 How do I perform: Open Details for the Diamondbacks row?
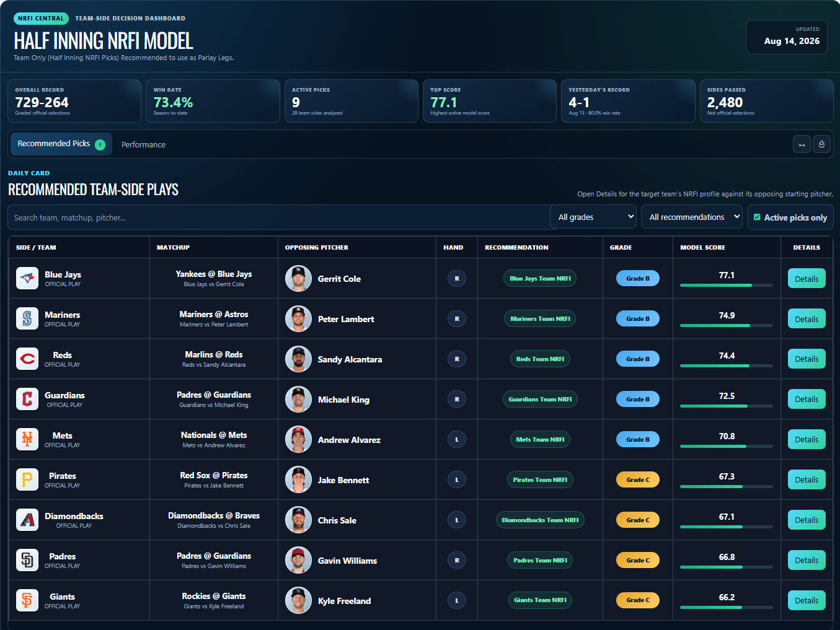807,520
